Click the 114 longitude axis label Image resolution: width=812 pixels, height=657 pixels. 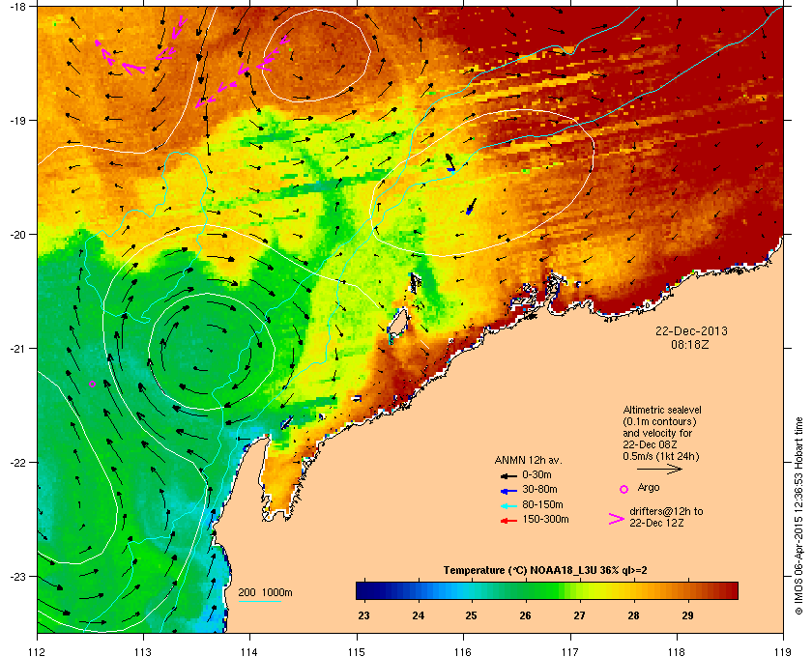point(250,651)
